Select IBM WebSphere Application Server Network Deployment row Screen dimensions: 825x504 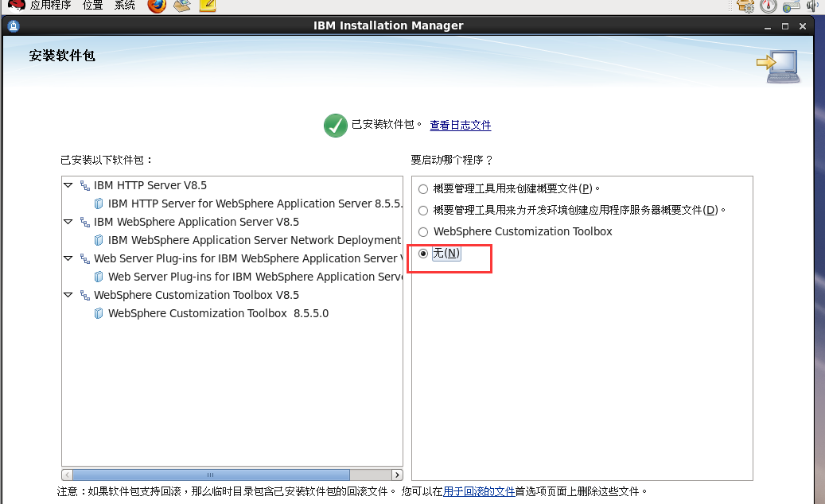click(255, 240)
